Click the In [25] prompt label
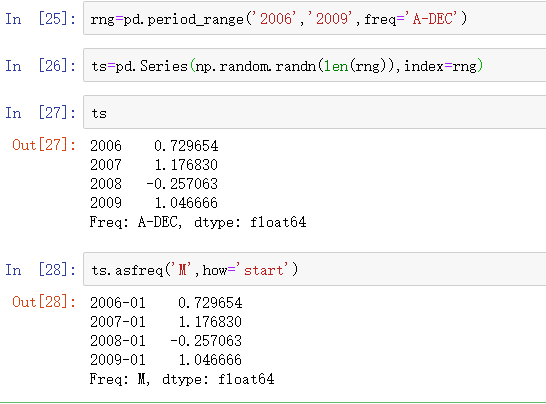Screen dimensions: 546x404 40,18
